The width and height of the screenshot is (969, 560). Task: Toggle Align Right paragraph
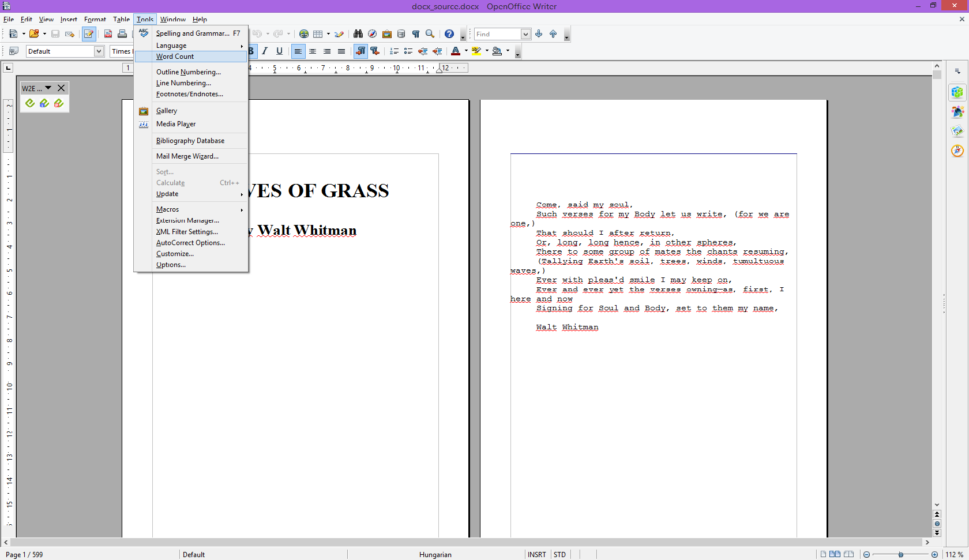point(327,51)
